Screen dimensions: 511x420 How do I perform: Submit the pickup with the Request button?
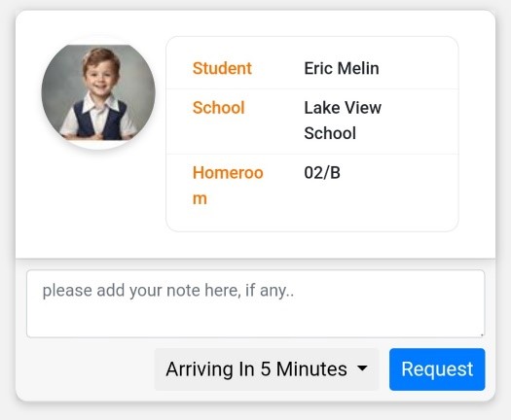(437, 369)
